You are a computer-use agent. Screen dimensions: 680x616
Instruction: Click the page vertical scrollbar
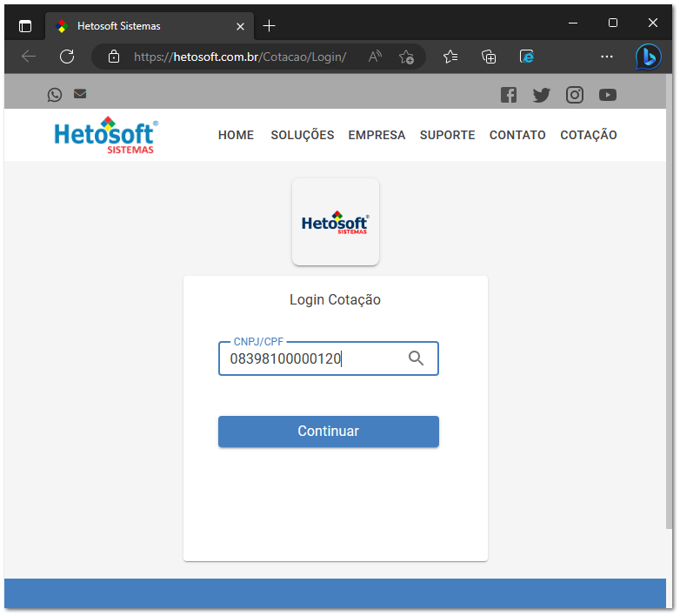coord(670,301)
